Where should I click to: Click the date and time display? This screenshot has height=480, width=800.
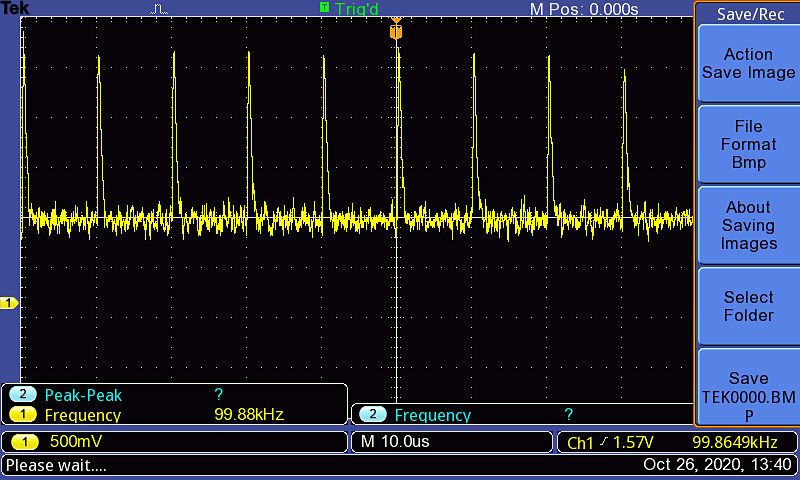pos(718,465)
